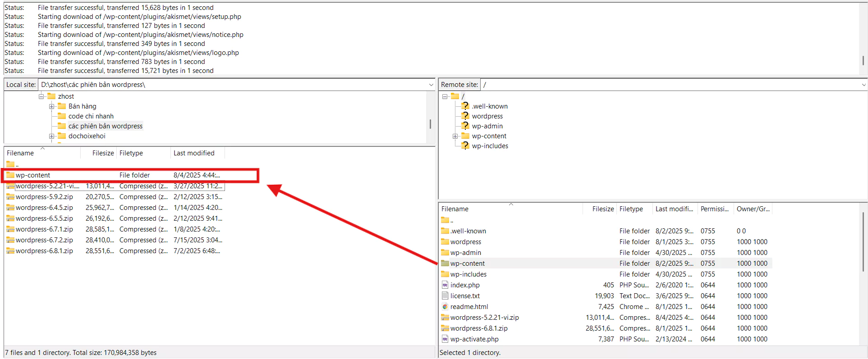Click the wp-admin folder icon in remote list
Screen dimensions: 868x359
445,253
